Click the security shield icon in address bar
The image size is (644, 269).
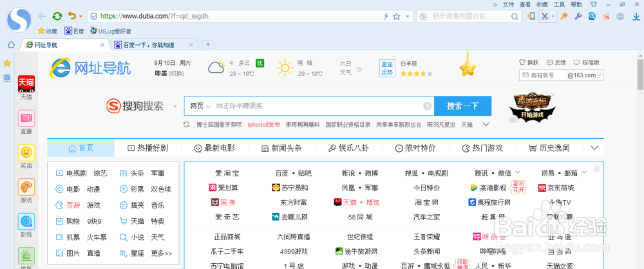(x=93, y=17)
